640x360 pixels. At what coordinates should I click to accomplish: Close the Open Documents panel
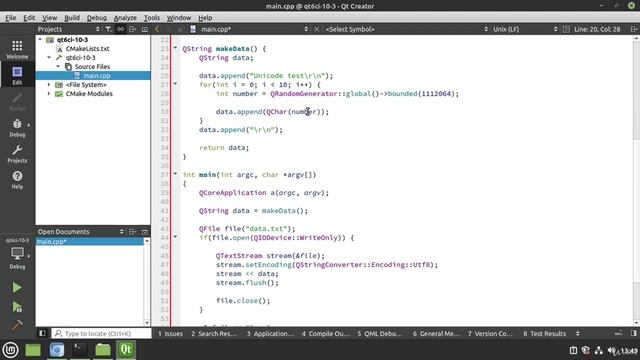click(x=144, y=231)
